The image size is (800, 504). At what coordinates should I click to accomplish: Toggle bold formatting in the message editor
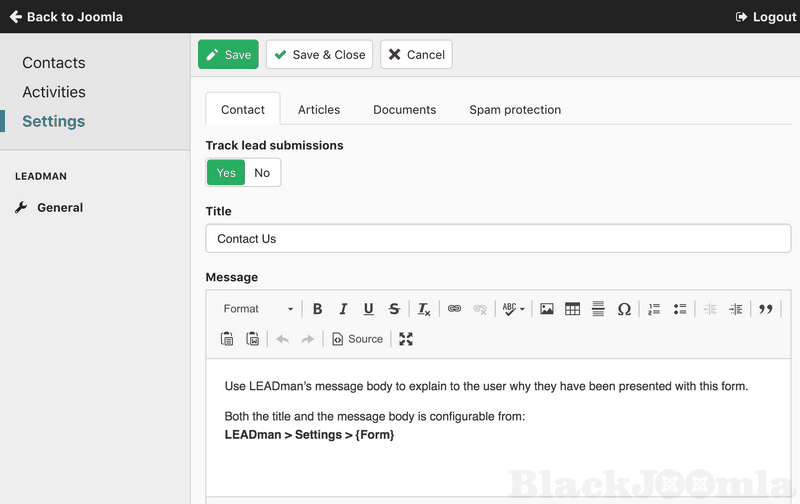[x=318, y=309]
